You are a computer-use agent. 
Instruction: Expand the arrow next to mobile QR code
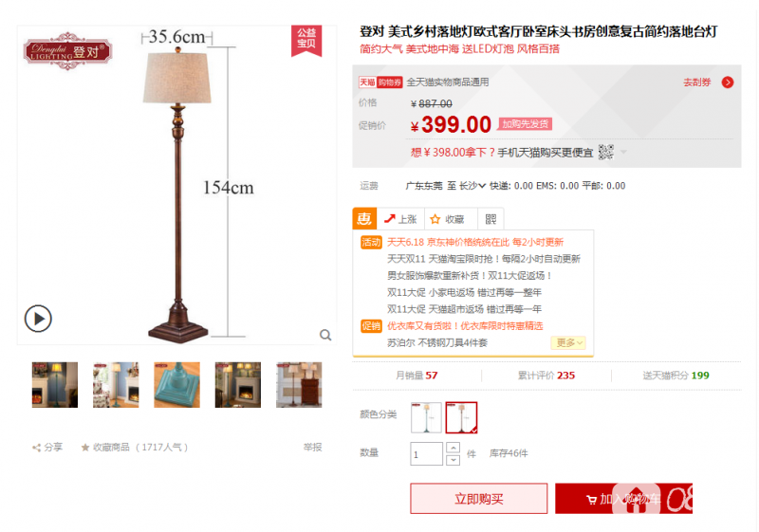(x=623, y=152)
